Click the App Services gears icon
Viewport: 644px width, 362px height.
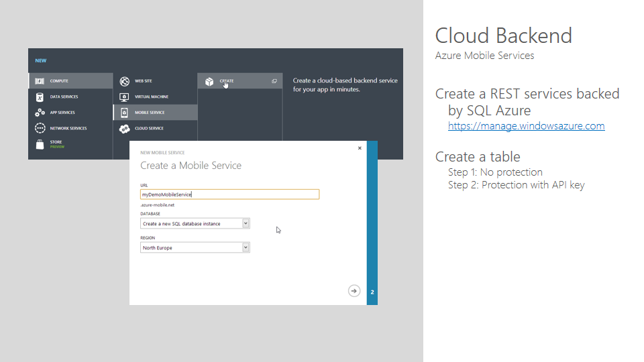pyautogui.click(x=40, y=113)
